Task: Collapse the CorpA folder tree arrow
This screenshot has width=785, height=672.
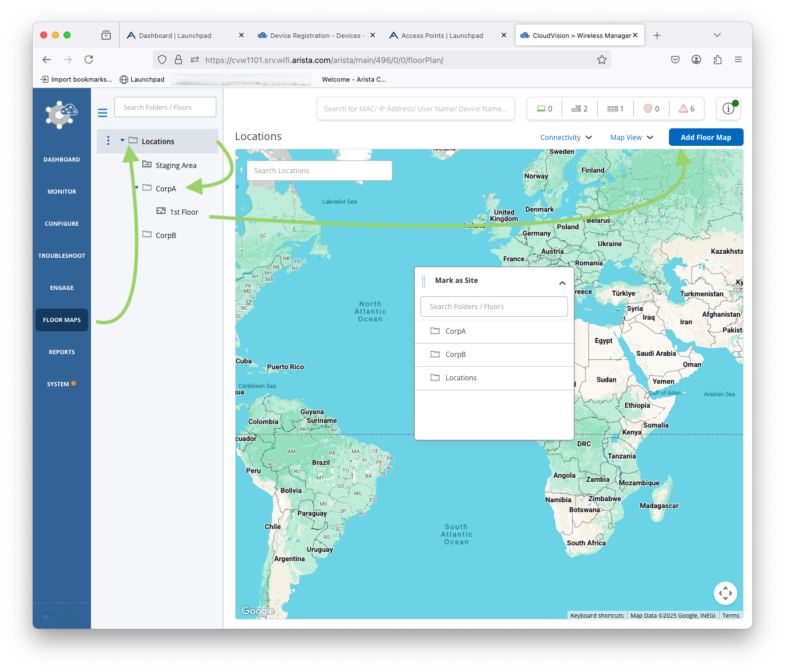Action: (137, 188)
